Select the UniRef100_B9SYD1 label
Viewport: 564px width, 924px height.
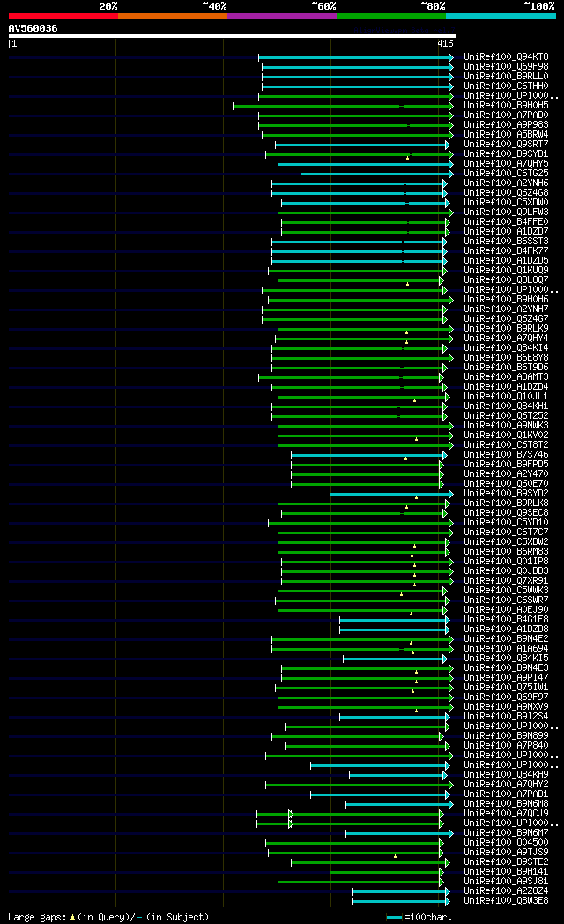(506, 154)
